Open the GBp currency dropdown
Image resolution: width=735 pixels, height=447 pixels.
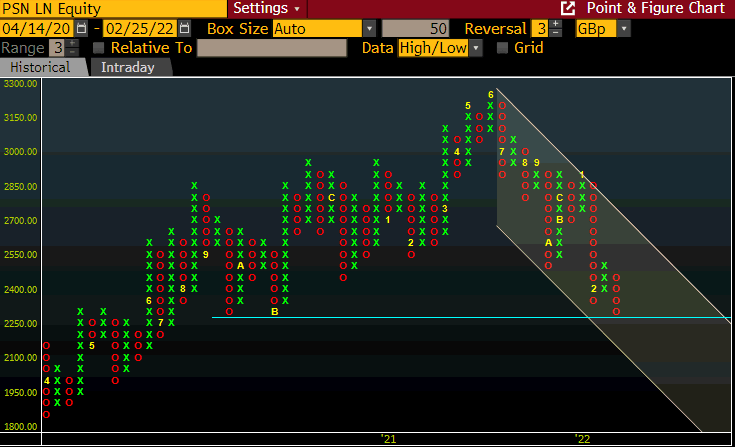[x=624, y=29]
